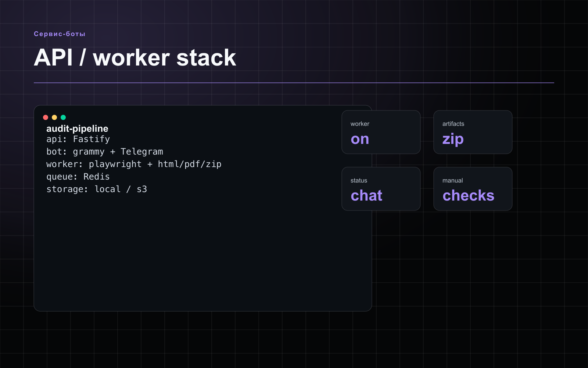Click the purple divider line under heading
Viewport: 588px width, 368px height.
tap(294, 83)
